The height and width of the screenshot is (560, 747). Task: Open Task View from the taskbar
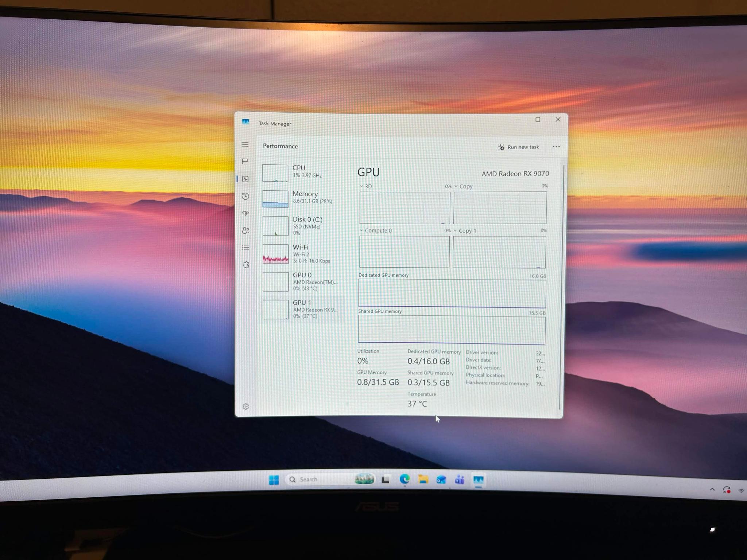coord(386,479)
